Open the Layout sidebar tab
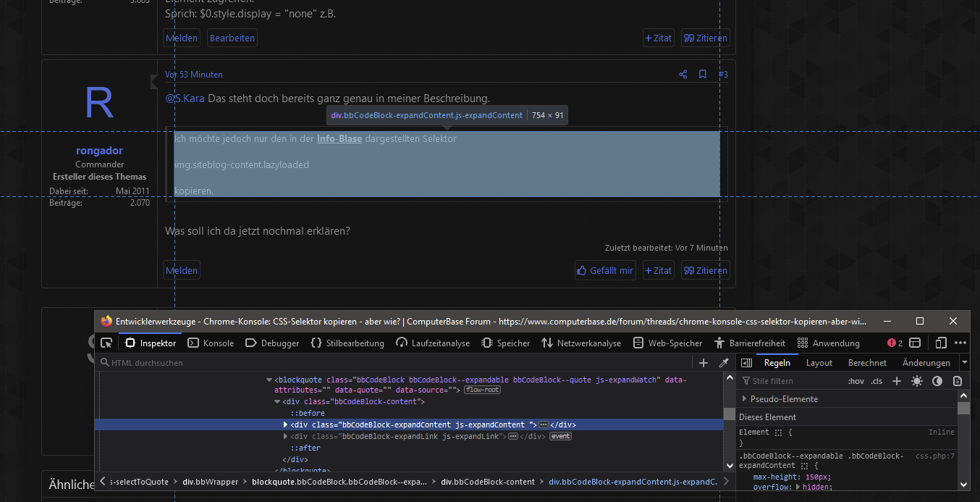This screenshot has width=980, height=502. (x=819, y=363)
